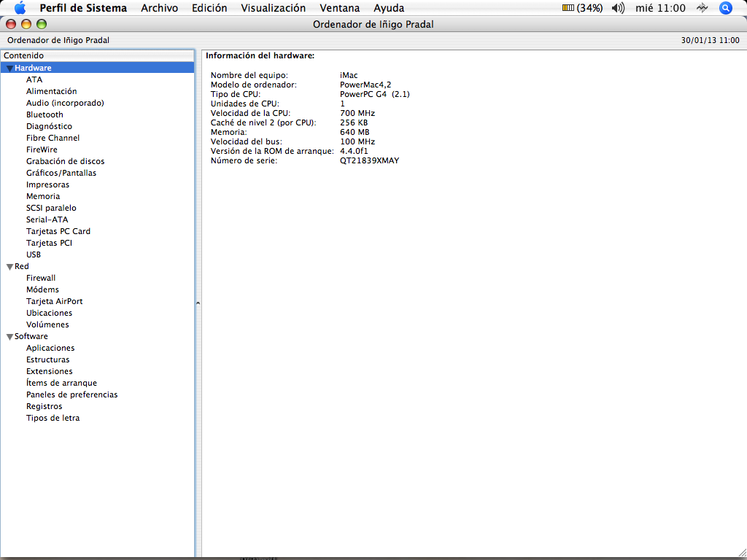Select Fibre Channel item
This screenshot has height=560, width=747.
[53, 138]
